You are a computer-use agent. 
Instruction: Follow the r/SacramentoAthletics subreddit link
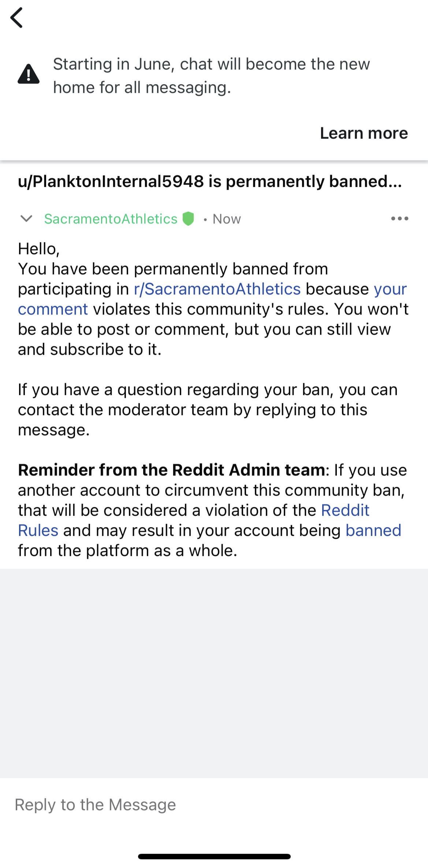click(217, 289)
